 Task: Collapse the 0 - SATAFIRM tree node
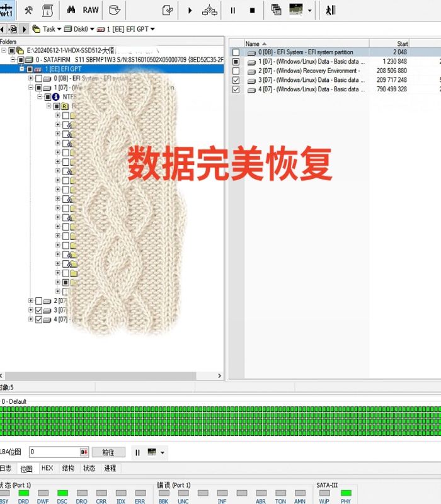pyautogui.click(x=13, y=59)
